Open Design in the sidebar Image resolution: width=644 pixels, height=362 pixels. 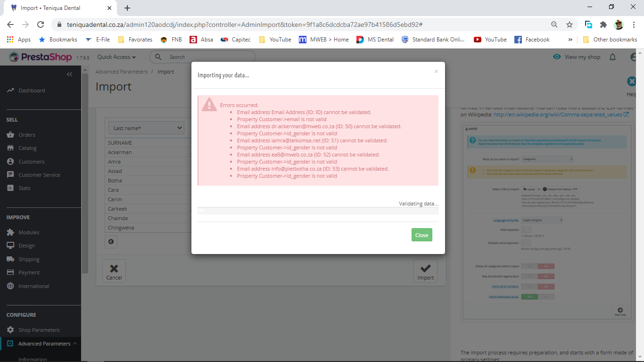pos(26,246)
